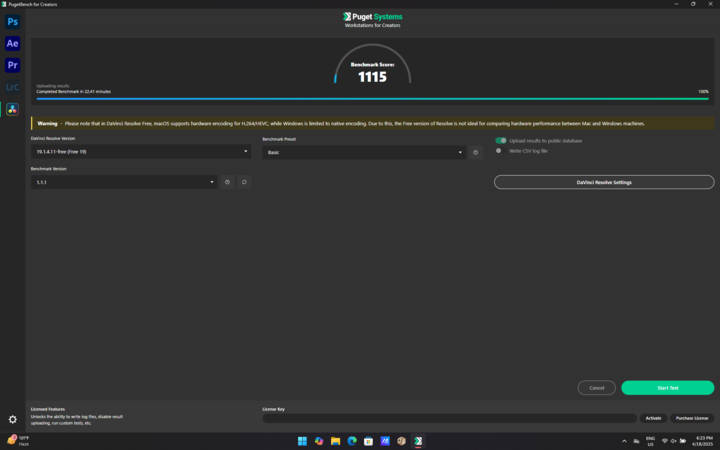Open the weather widget on taskbar

pos(18,441)
